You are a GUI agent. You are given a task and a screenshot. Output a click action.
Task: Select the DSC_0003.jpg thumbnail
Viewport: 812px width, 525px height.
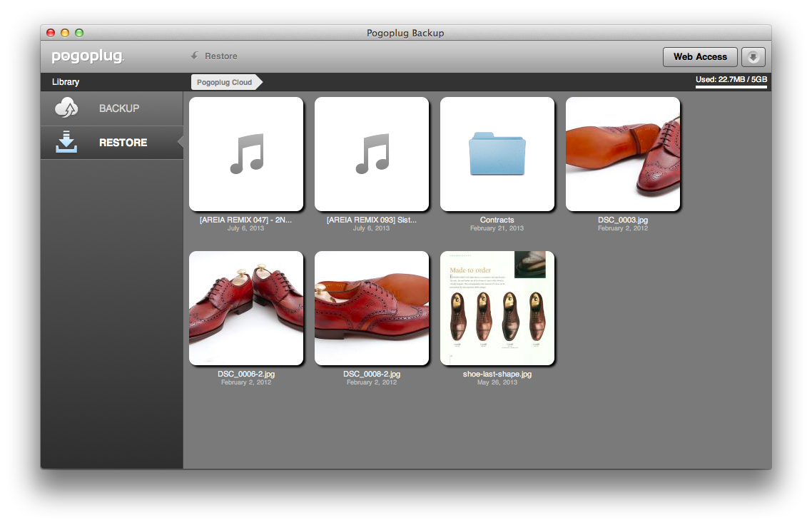[x=623, y=154]
